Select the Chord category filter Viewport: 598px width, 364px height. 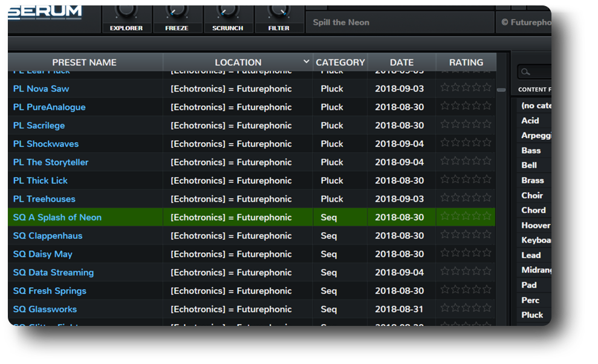click(x=533, y=210)
